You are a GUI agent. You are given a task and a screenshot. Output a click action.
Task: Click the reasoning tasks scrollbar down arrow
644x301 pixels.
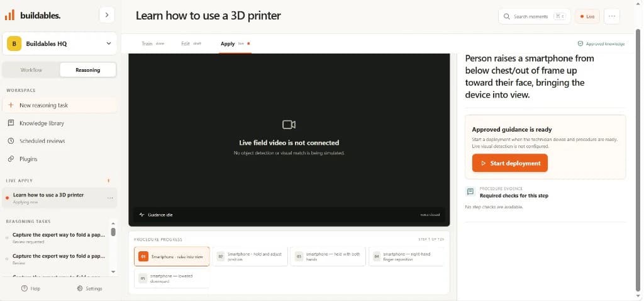pyautogui.click(x=113, y=272)
